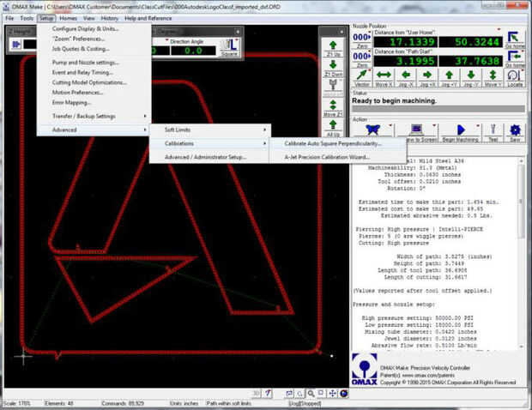
Task: Click the magnifier zoom icon in bottom toolbar
Action: (x=311, y=394)
